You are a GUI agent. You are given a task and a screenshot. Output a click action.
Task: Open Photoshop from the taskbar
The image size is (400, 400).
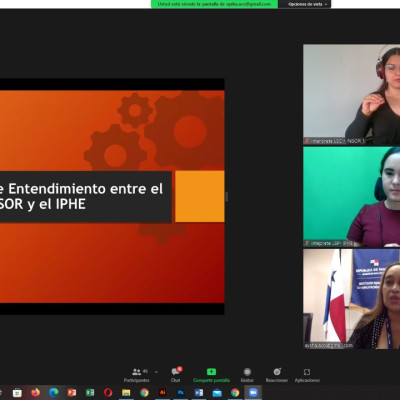[x=181, y=393]
